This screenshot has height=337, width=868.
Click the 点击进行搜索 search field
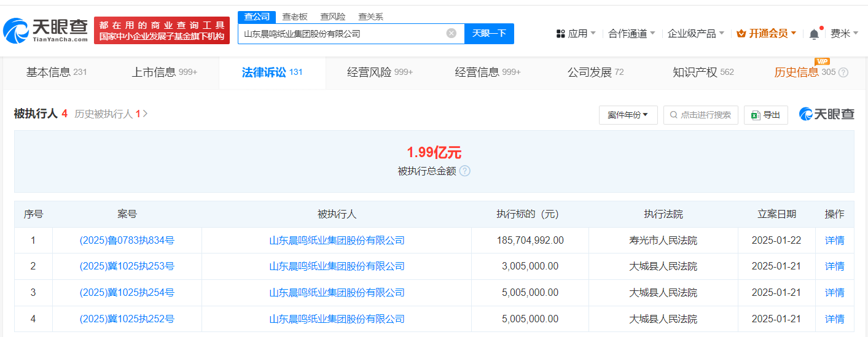point(705,115)
